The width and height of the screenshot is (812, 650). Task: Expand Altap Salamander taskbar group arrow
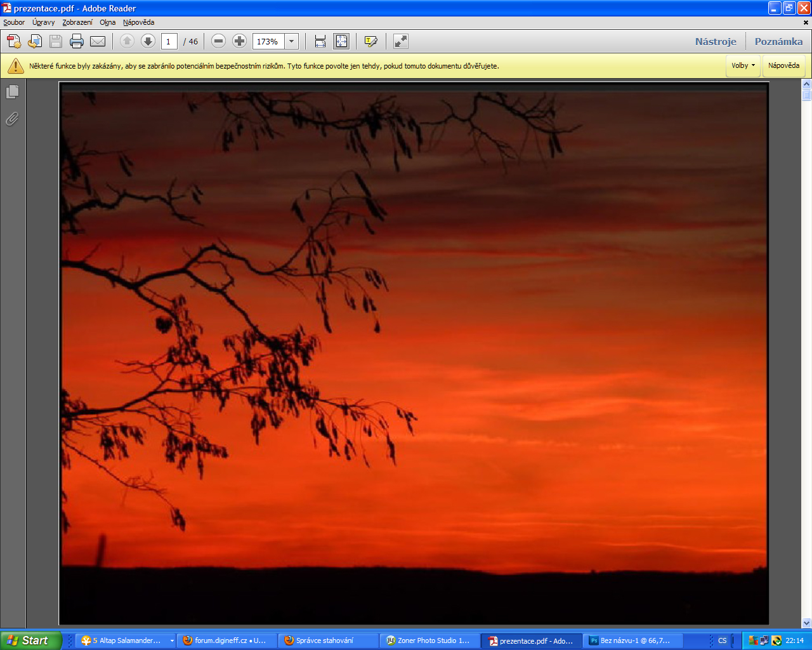[x=172, y=640]
